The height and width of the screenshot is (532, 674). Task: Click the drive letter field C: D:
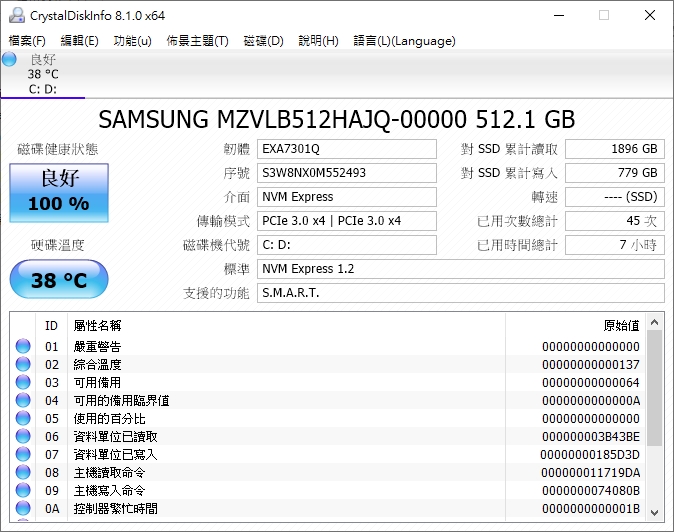point(346,245)
